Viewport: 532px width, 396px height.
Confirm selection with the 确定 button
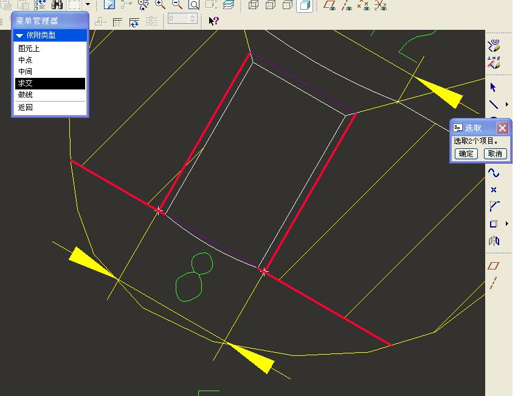pos(466,154)
